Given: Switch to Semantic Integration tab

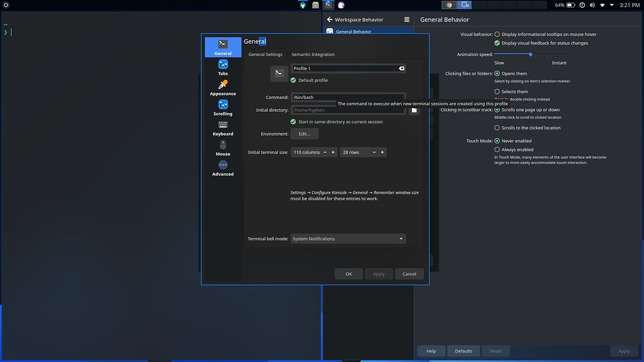Looking at the screenshot, I should pos(313,54).
